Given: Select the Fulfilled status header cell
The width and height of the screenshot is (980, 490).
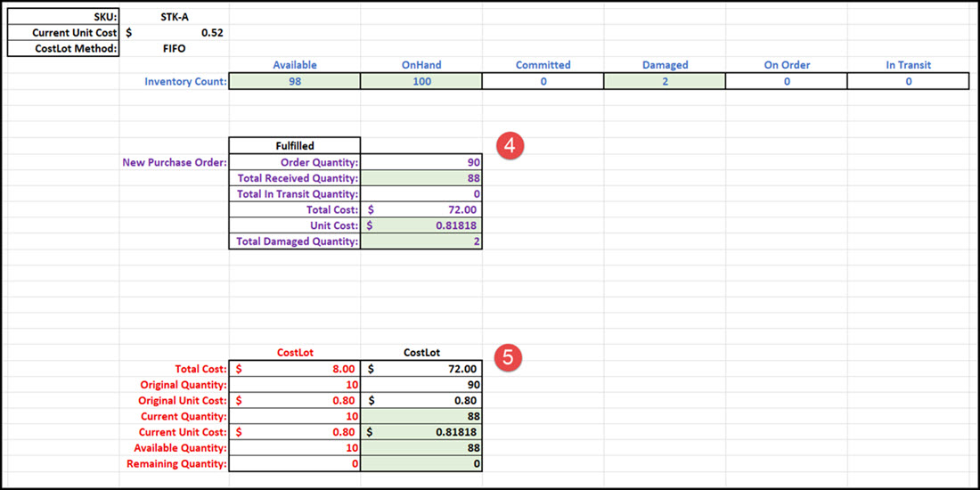Looking at the screenshot, I should (295, 145).
